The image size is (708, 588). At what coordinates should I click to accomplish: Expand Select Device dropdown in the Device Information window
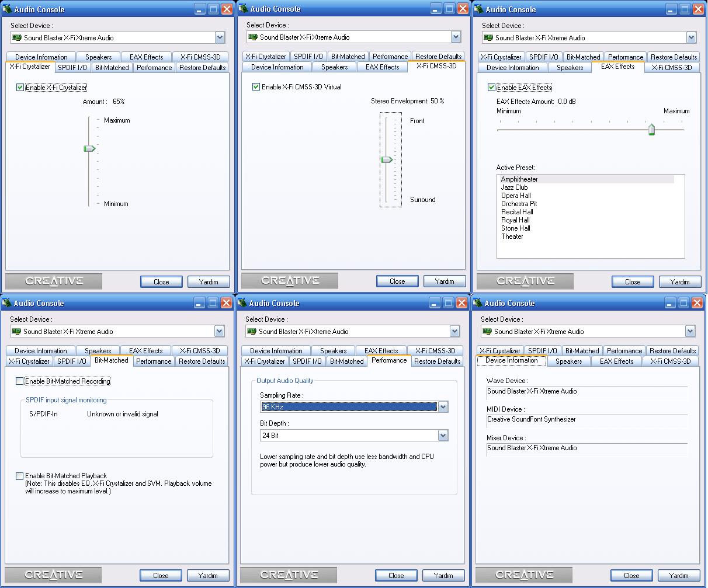(x=690, y=332)
